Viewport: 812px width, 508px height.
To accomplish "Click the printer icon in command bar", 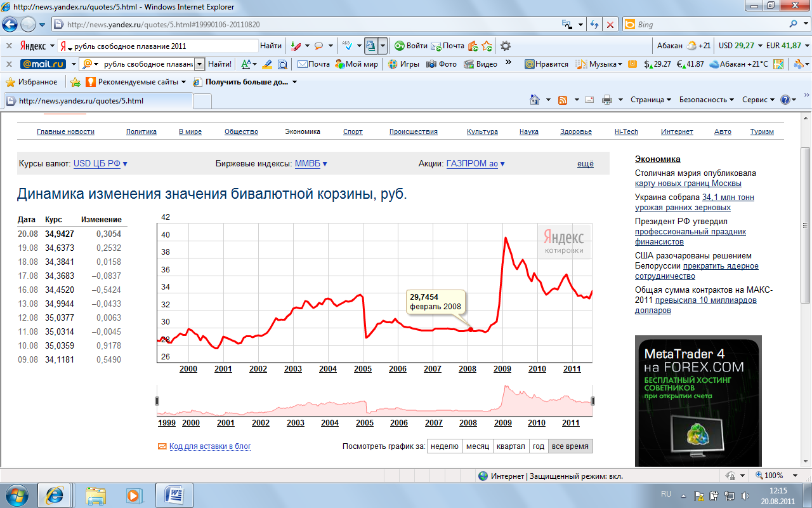I will point(607,100).
